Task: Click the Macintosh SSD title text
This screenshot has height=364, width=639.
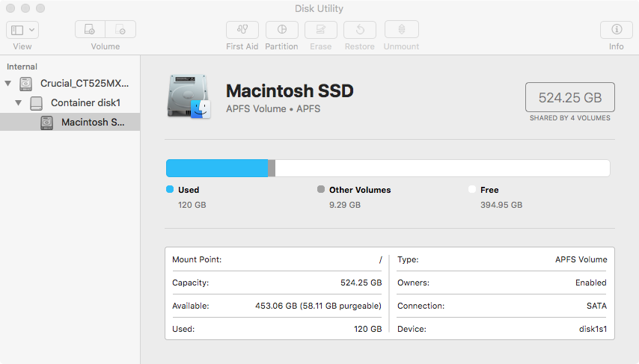Action: pyautogui.click(x=290, y=90)
